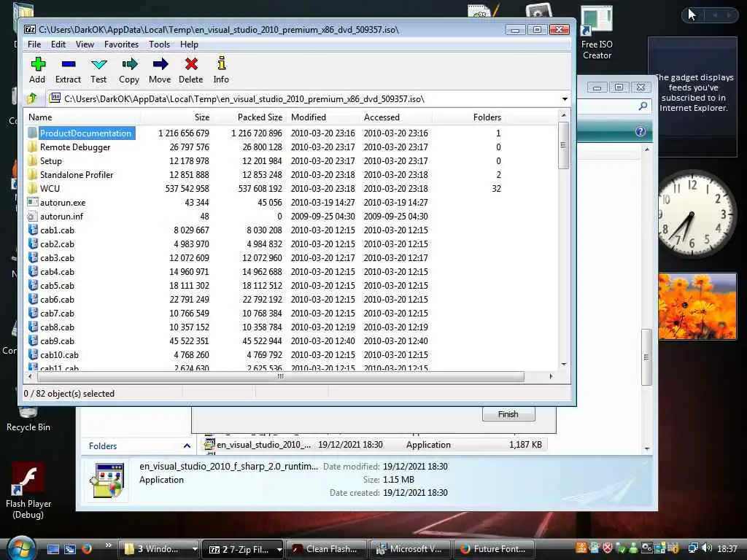Open the Help menu

189,44
